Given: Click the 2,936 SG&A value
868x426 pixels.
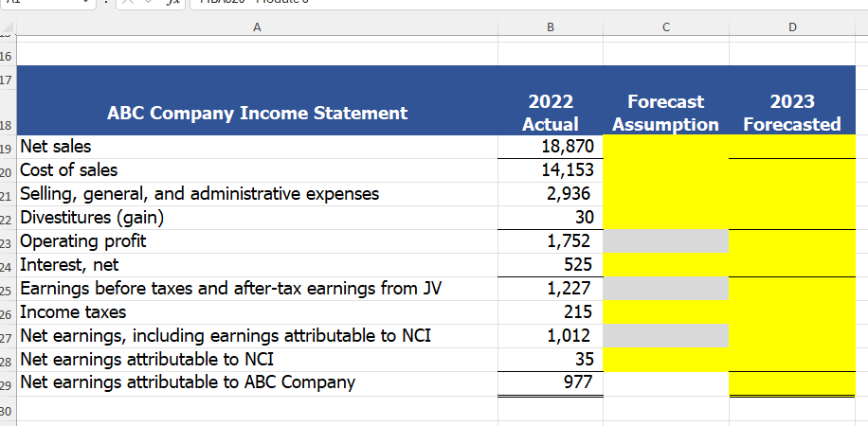Looking at the screenshot, I should point(551,194).
